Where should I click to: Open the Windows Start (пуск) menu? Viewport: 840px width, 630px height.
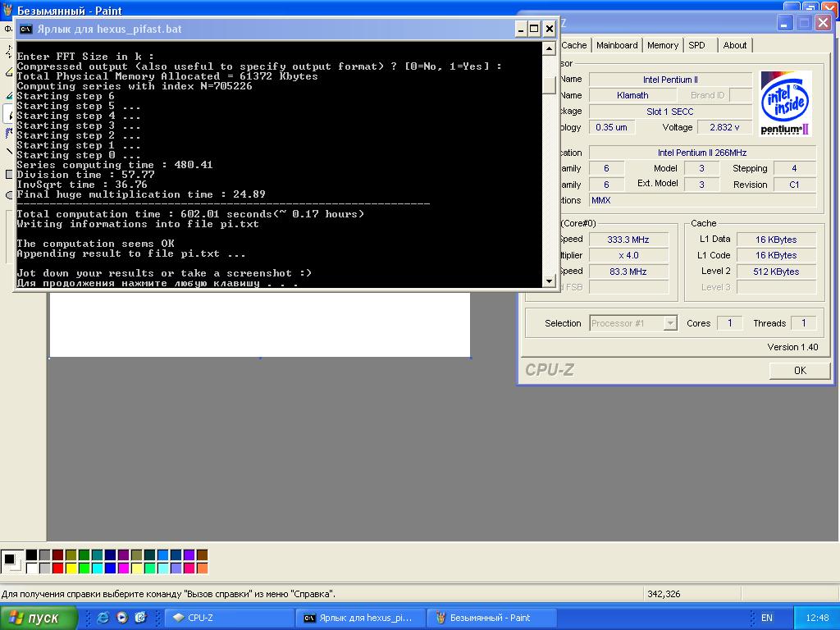39,618
